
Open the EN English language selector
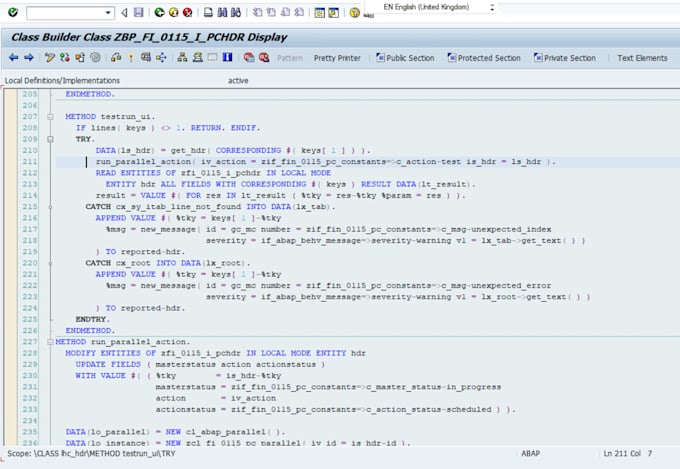pyautogui.click(x=438, y=7)
